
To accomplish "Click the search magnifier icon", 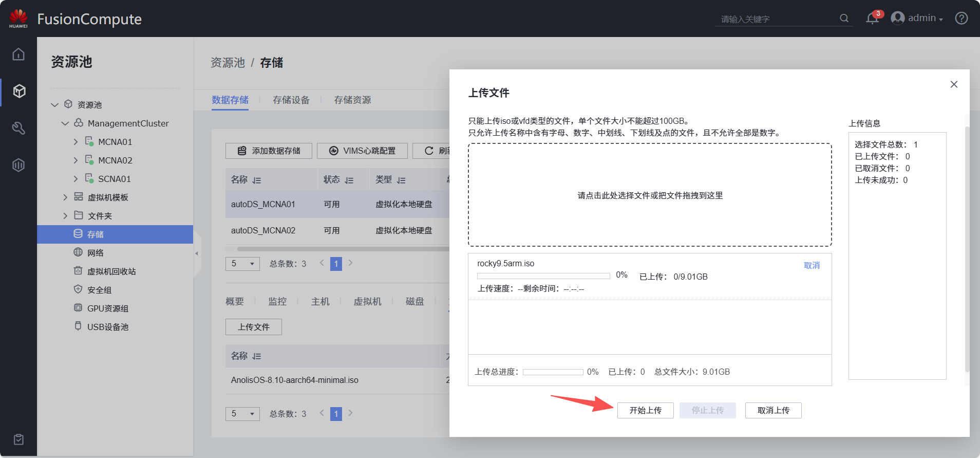I will (x=844, y=18).
